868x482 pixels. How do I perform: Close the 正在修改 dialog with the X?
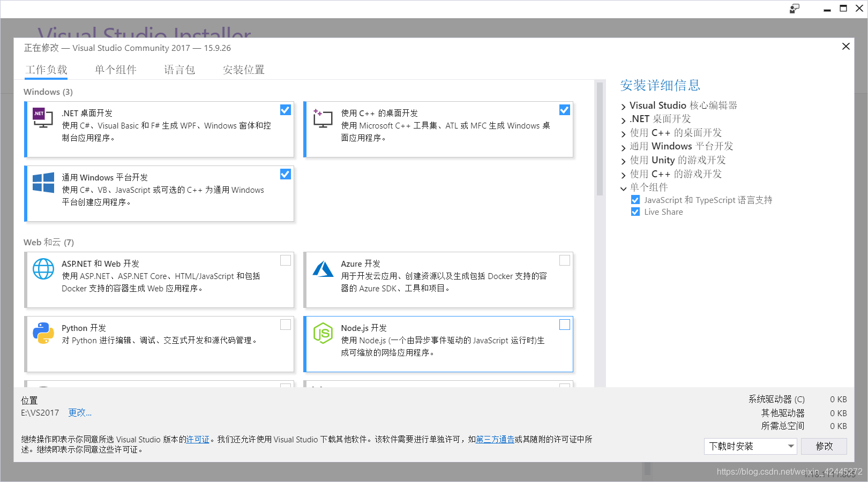pos(846,47)
